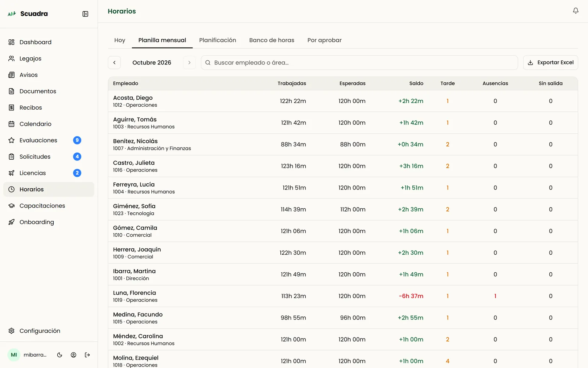Viewport: 588px width, 368px height.
Task: Click the Licencias badge showing 2
Action: [x=77, y=173]
